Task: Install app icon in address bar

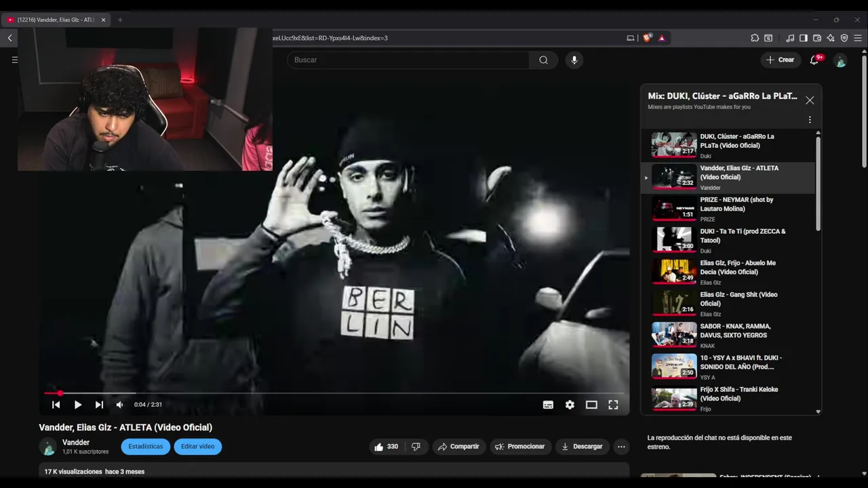Action: click(x=631, y=38)
